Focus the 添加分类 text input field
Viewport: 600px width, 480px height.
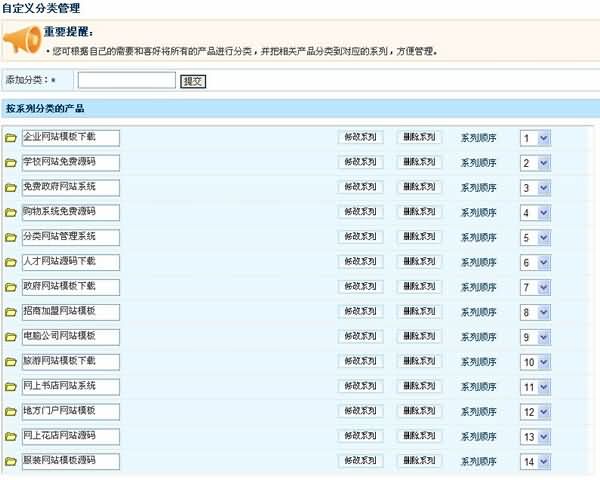[x=126, y=81]
